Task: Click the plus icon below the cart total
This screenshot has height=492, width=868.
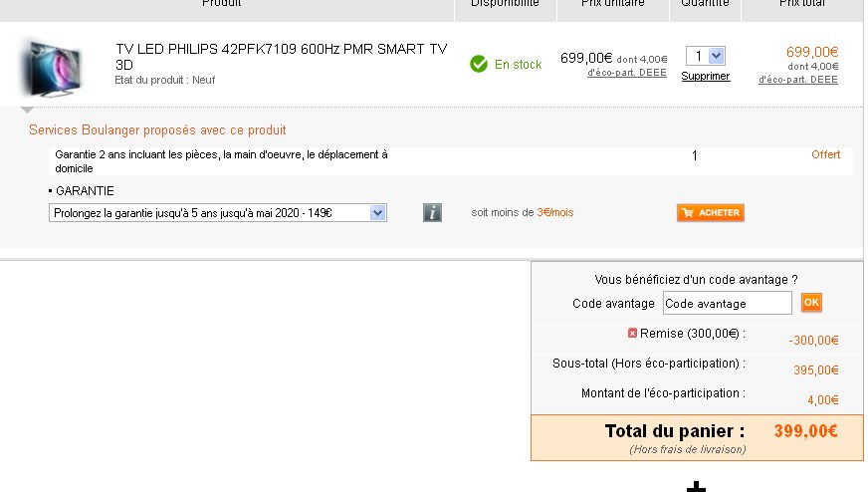Action: tap(696, 487)
